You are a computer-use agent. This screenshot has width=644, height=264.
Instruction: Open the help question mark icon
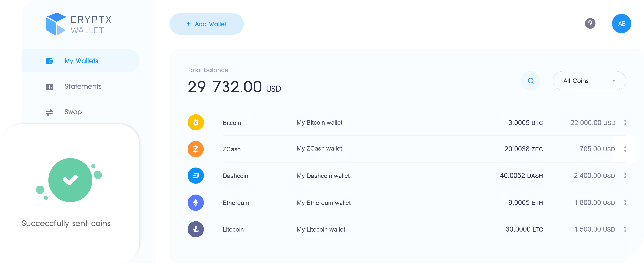point(590,24)
